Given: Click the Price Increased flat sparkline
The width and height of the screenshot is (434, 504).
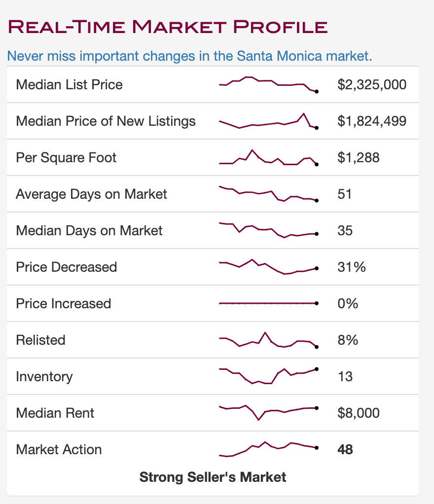Looking at the screenshot, I should [268, 303].
